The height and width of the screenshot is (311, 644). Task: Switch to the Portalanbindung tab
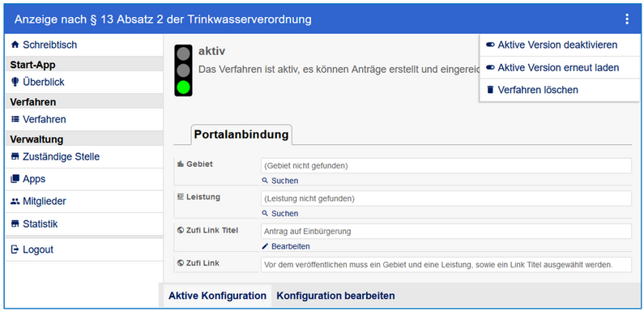pyautogui.click(x=241, y=134)
